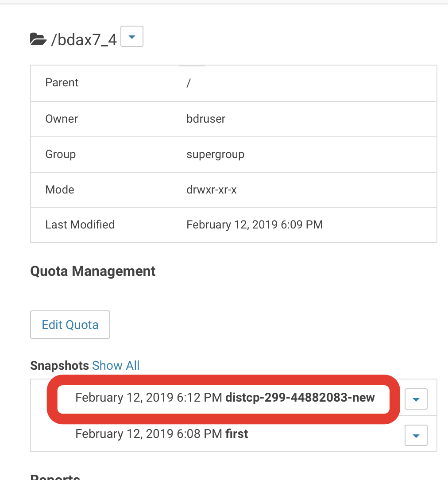448x480 pixels.
Task: Click the Mode row label
Action: point(59,190)
